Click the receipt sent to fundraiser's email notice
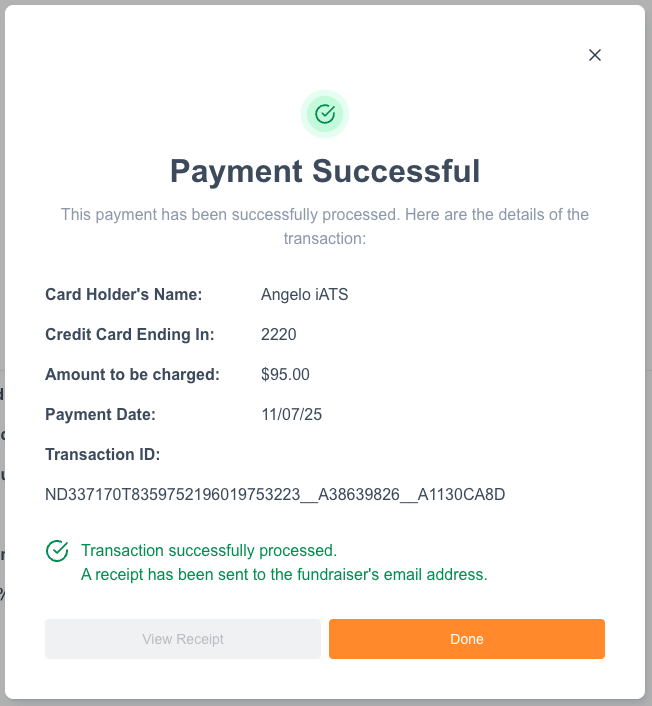The height and width of the screenshot is (706, 652). tap(284, 575)
